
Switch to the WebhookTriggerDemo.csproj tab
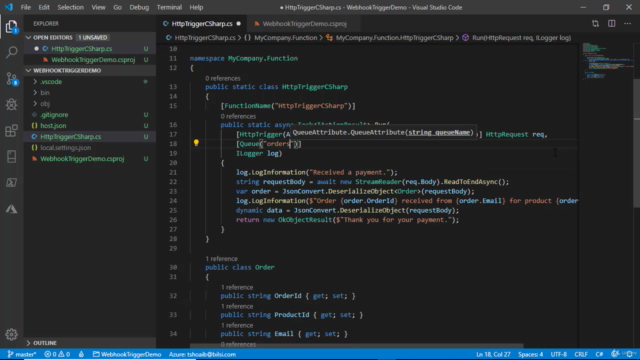(304, 24)
